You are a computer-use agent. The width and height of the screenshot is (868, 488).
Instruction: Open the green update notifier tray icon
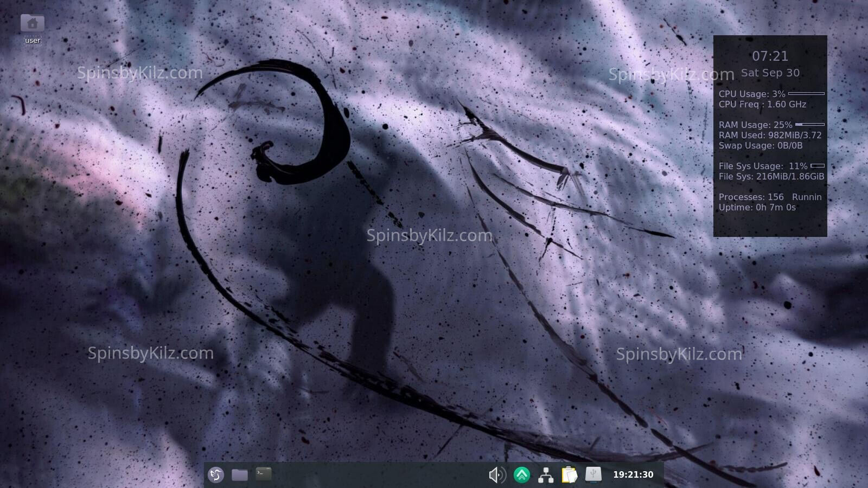tap(522, 475)
